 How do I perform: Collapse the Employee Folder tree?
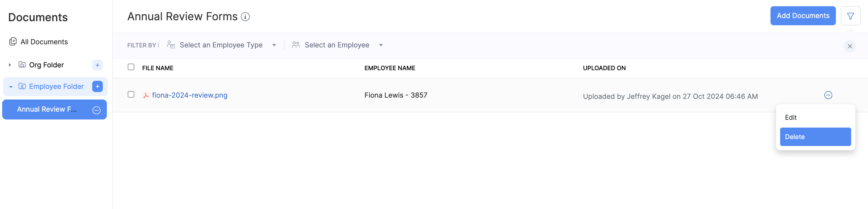tap(11, 87)
